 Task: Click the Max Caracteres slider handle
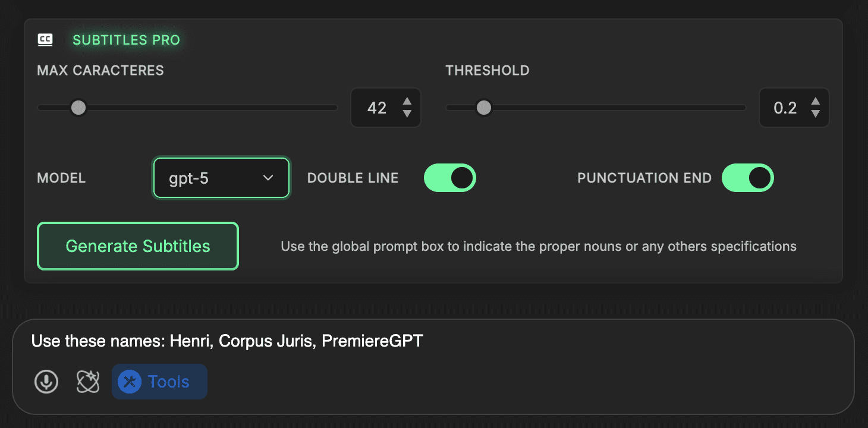78,108
